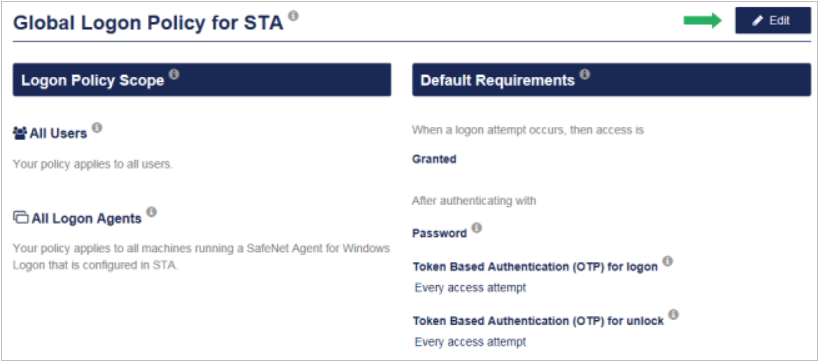Click the All Logon Agents label
This screenshot has height=362, width=819.
pos(87,218)
